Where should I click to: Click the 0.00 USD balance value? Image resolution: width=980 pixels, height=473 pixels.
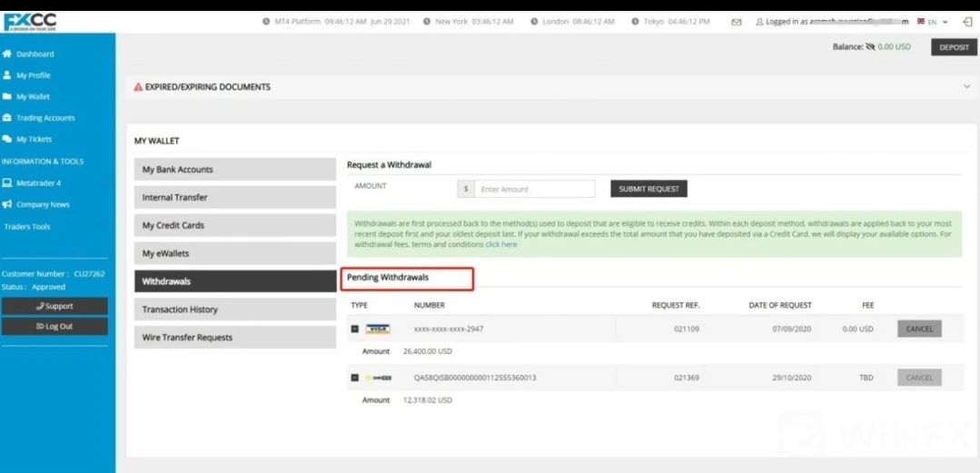point(894,47)
